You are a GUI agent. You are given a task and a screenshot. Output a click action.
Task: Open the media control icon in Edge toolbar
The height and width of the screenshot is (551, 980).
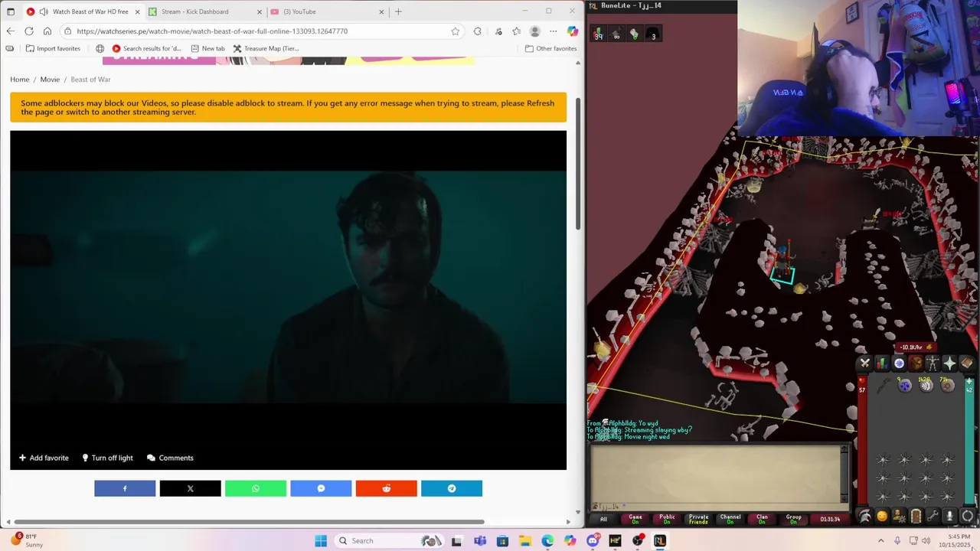pyautogui.click(x=498, y=31)
